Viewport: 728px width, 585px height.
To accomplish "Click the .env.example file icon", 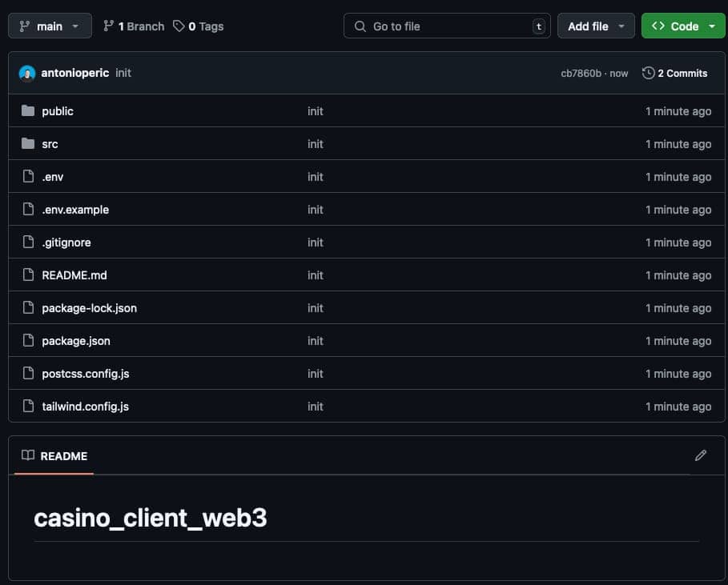I will pyautogui.click(x=28, y=209).
